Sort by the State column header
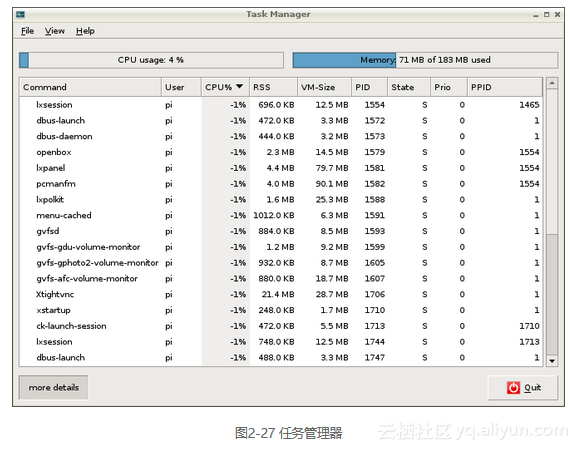579x451 pixels. pos(409,87)
